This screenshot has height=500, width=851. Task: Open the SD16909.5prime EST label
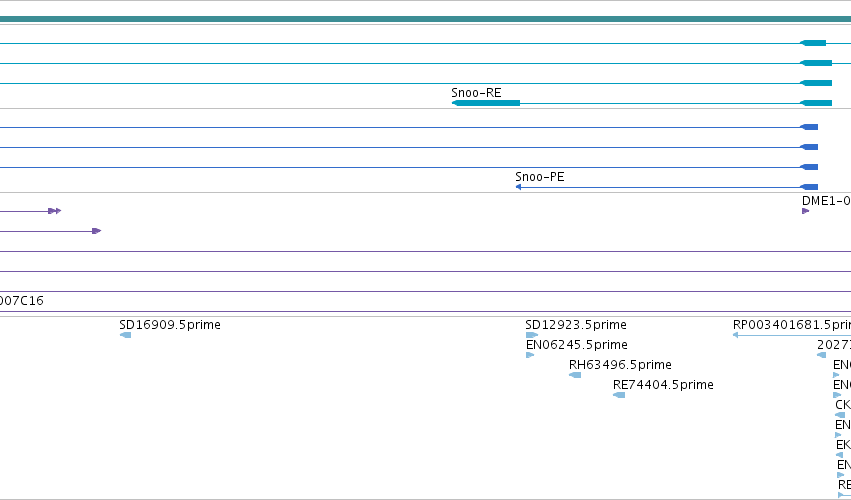tap(170, 325)
